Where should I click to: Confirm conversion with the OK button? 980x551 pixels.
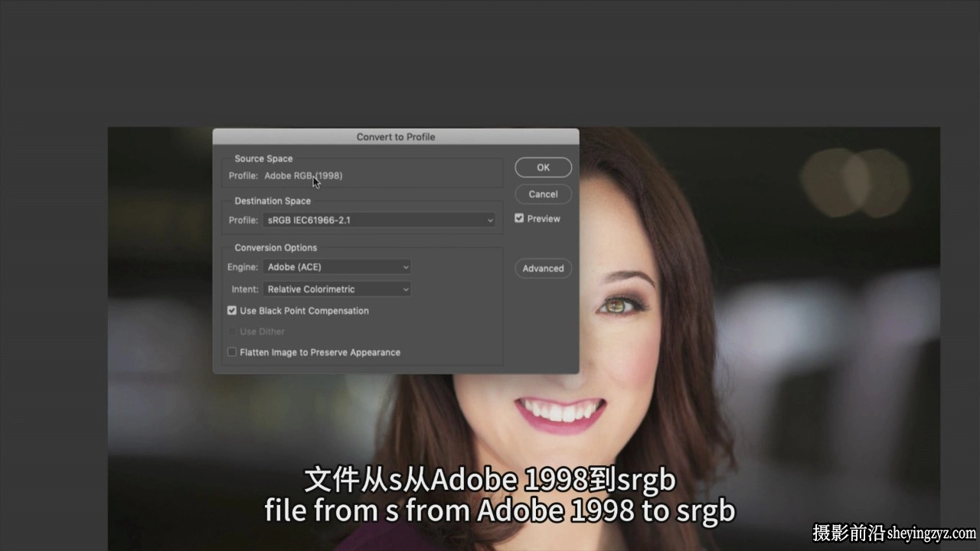point(543,168)
